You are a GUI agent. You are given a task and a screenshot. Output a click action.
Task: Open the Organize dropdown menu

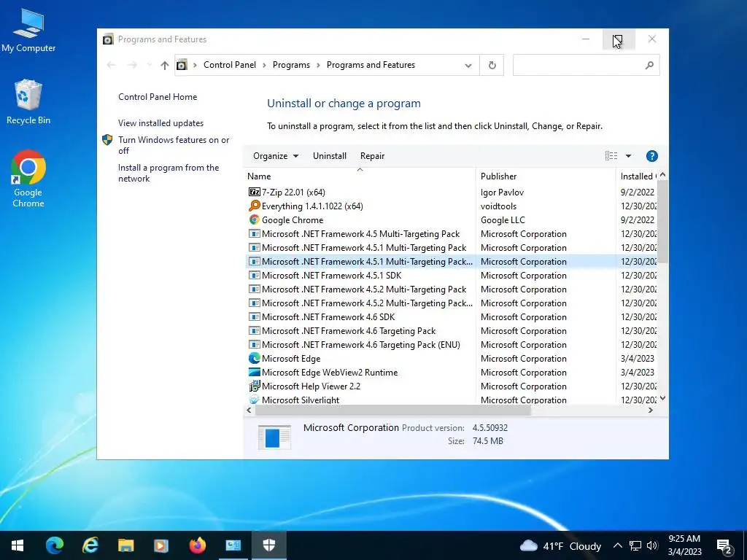click(276, 156)
